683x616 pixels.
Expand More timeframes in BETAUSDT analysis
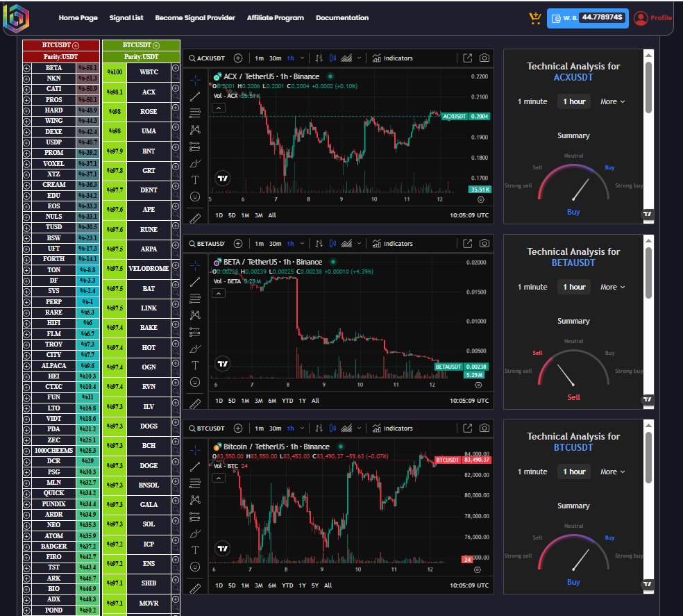[x=612, y=287]
